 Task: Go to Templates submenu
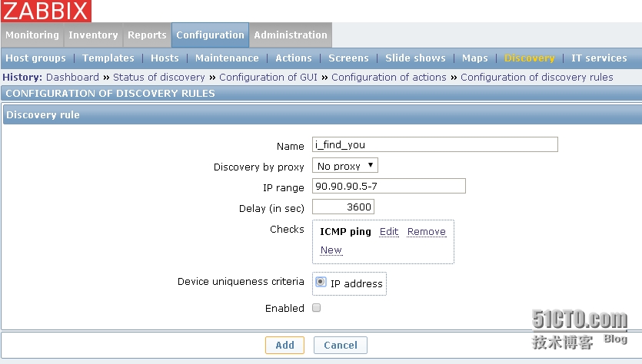pyautogui.click(x=108, y=58)
